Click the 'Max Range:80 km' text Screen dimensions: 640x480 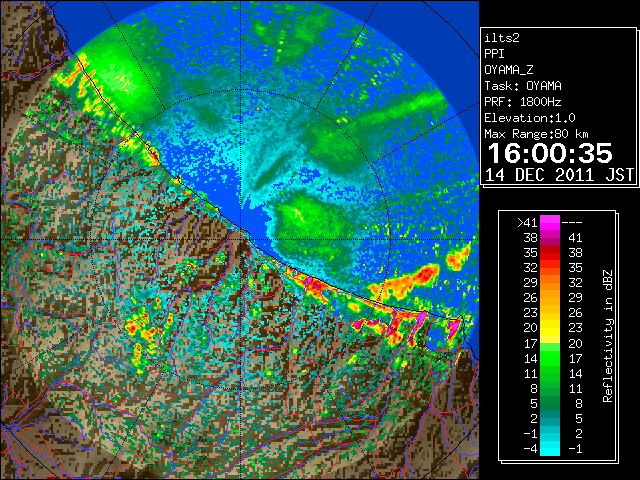tap(536, 134)
